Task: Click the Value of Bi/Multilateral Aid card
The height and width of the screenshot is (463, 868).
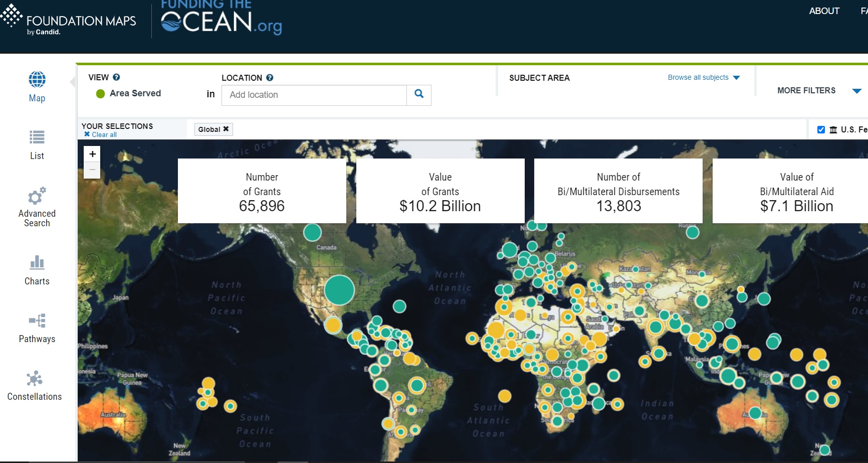Action: pos(790,191)
